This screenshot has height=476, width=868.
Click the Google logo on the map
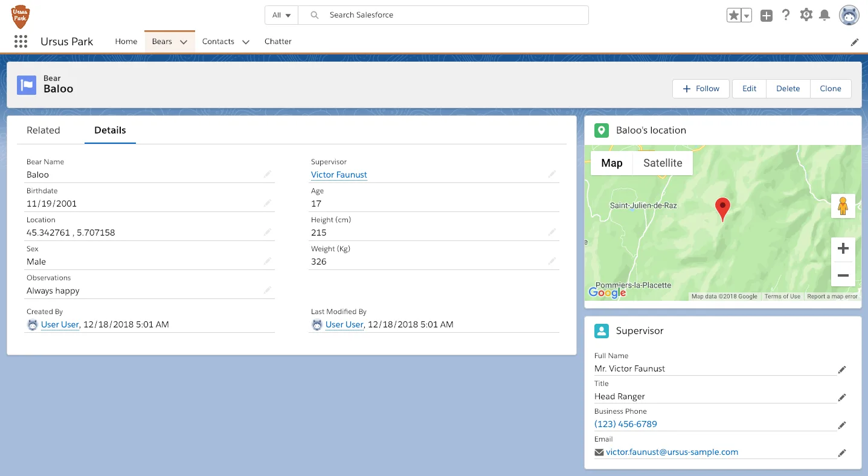(x=607, y=293)
